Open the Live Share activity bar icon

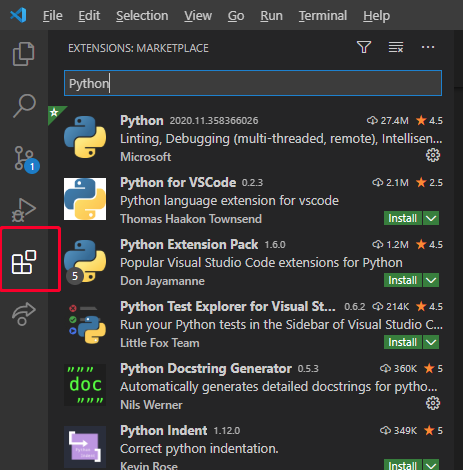click(x=24, y=314)
